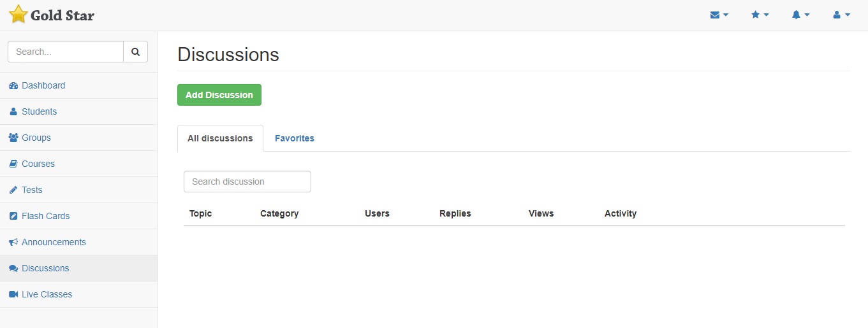Open Tests from the sidebar
Viewport: 868px width, 328px height.
click(32, 190)
